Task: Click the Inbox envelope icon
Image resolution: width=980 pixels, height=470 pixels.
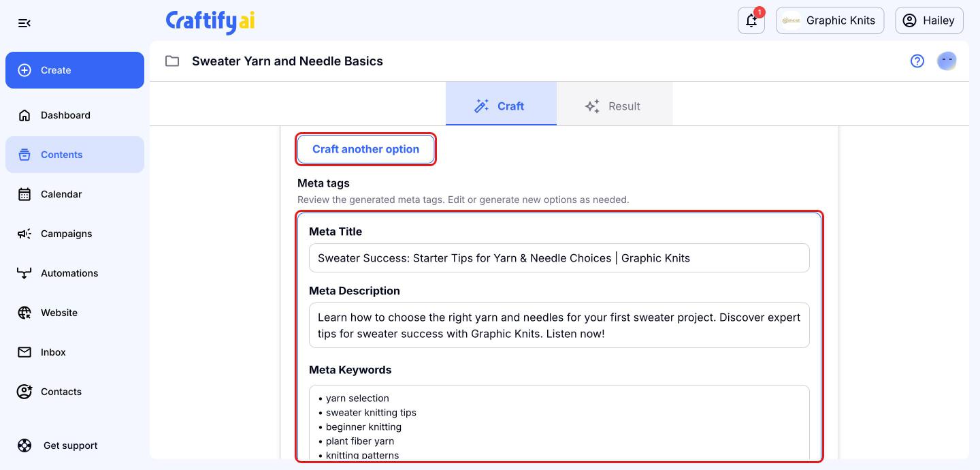Action: tap(24, 352)
